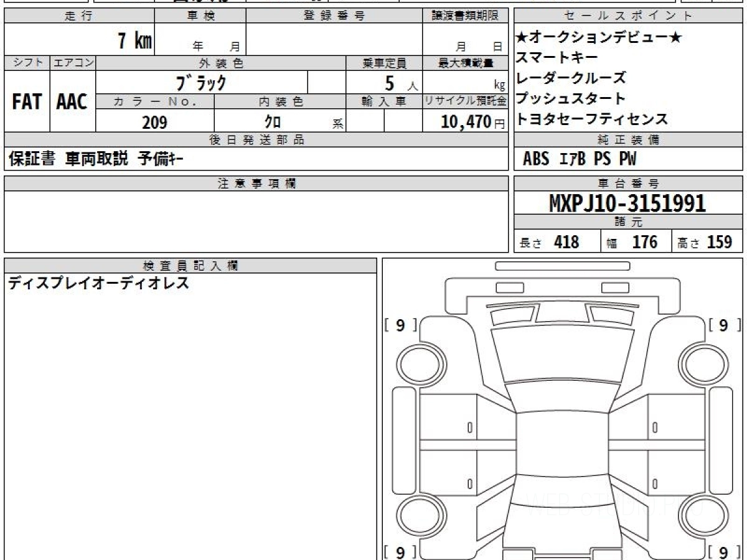Click the '検査員記入欄' header
Viewport: 747px width, 560px height.
click(190, 266)
